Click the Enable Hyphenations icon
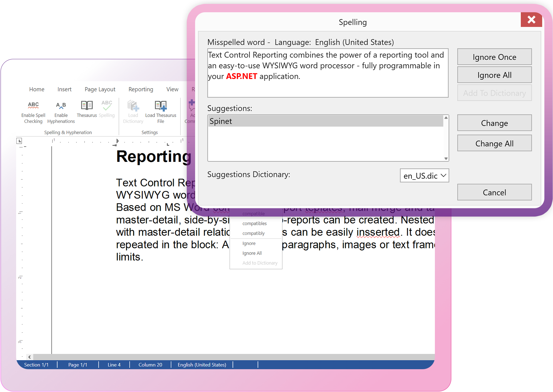This screenshot has height=392, width=553. (61, 105)
